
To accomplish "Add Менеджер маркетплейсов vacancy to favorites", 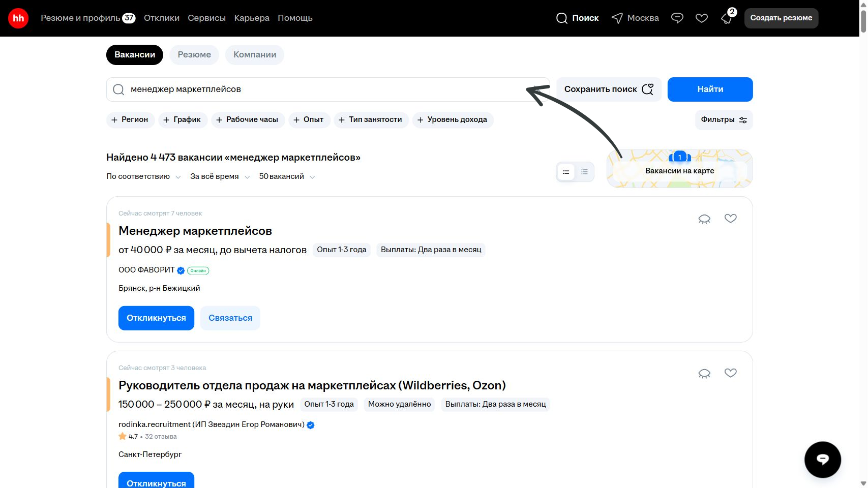I will point(731,219).
